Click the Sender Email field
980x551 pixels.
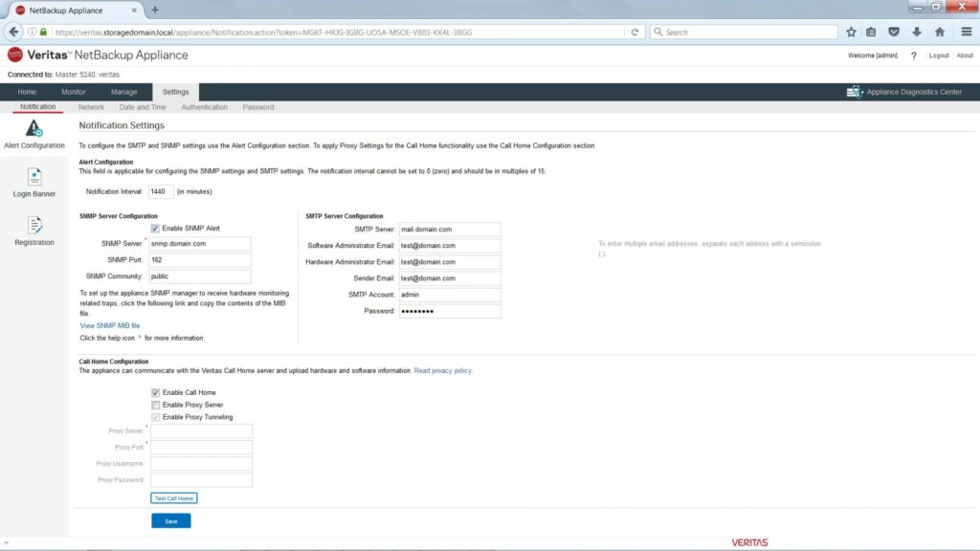point(450,278)
